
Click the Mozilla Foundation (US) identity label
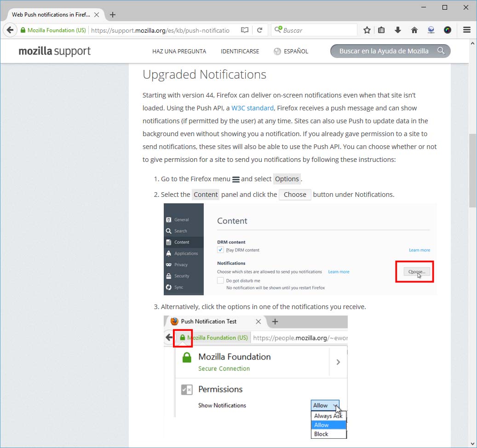(57, 30)
